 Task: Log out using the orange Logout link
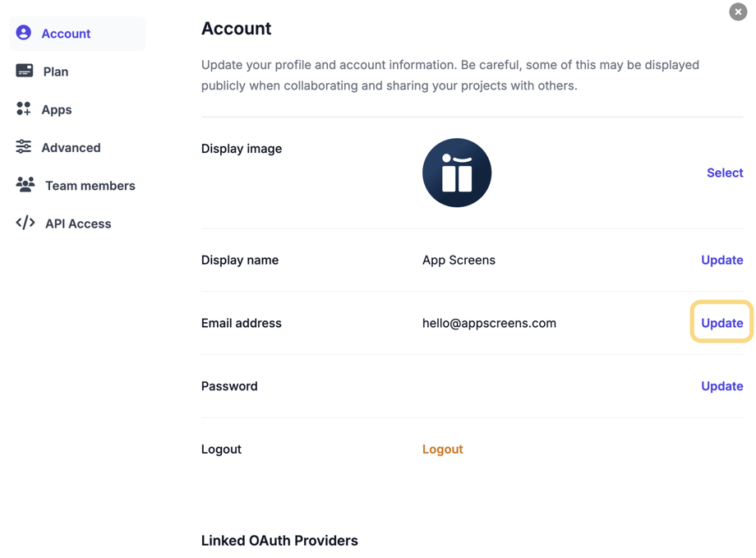pyautogui.click(x=443, y=450)
